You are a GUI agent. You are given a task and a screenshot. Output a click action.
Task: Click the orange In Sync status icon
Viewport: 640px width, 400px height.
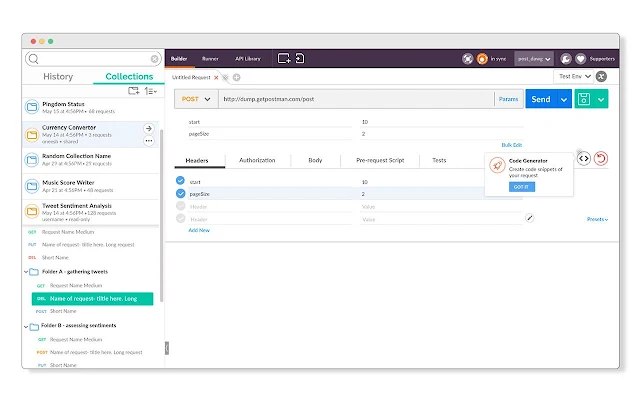pos(482,59)
